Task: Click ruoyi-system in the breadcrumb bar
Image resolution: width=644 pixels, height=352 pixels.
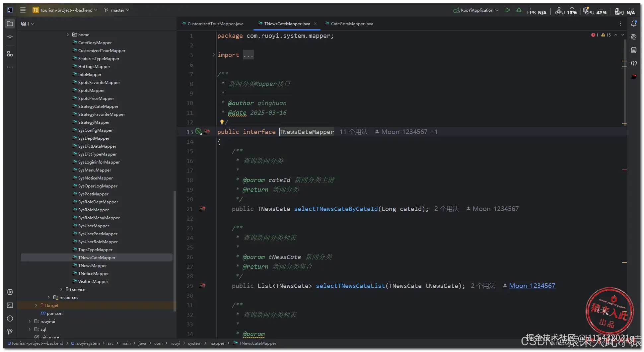Action: coord(87,343)
